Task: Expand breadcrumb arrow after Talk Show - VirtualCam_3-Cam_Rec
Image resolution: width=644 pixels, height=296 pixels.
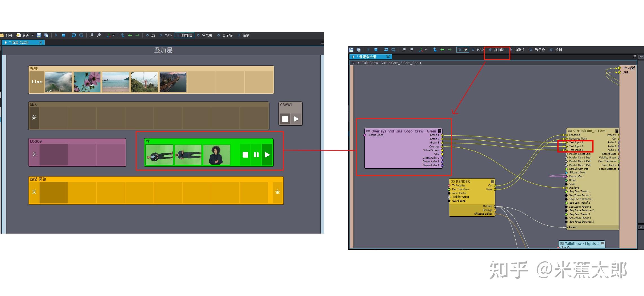Action: point(421,63)
